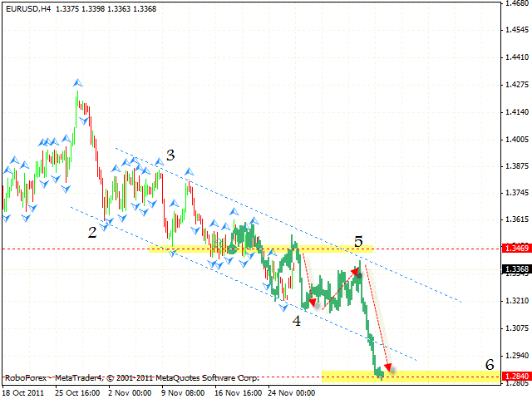Viewport: 532px width, 399px height.
Task: Click wave label 4 below the channel
Action: [296, 320]
